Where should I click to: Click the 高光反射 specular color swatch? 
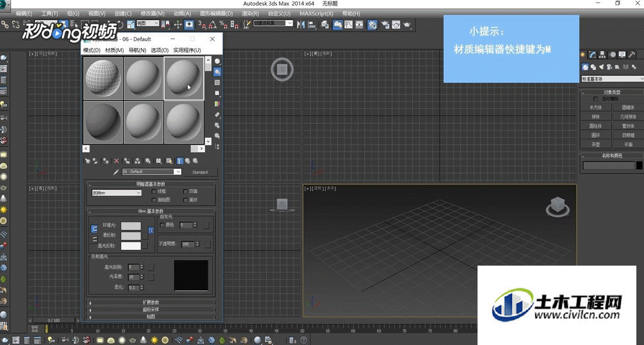(x=131, y=246)
